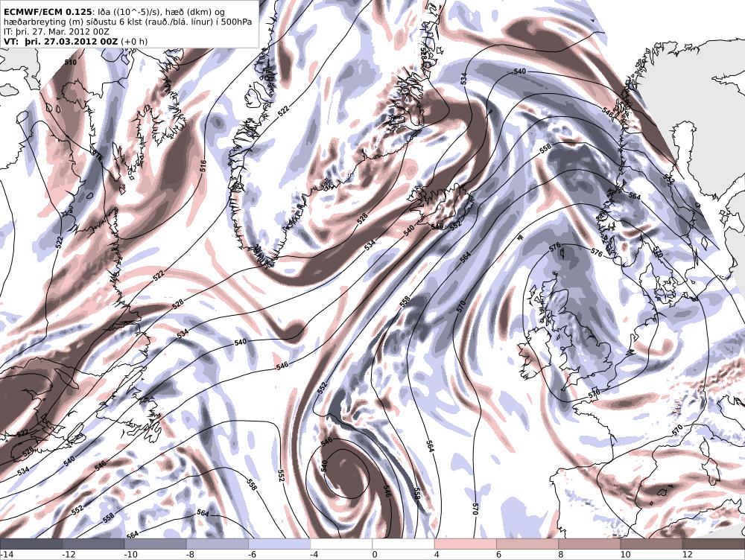Click the "(+0 h)" forecast offset text

click(134, 41)
